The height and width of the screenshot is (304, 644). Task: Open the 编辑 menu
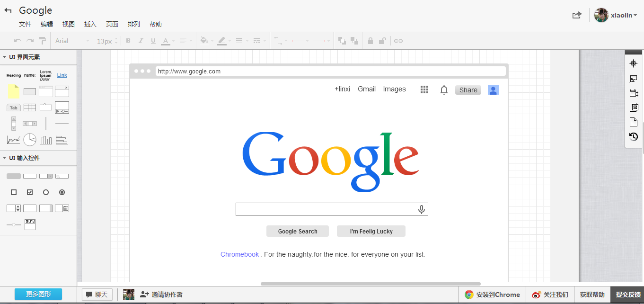point(47,24)
